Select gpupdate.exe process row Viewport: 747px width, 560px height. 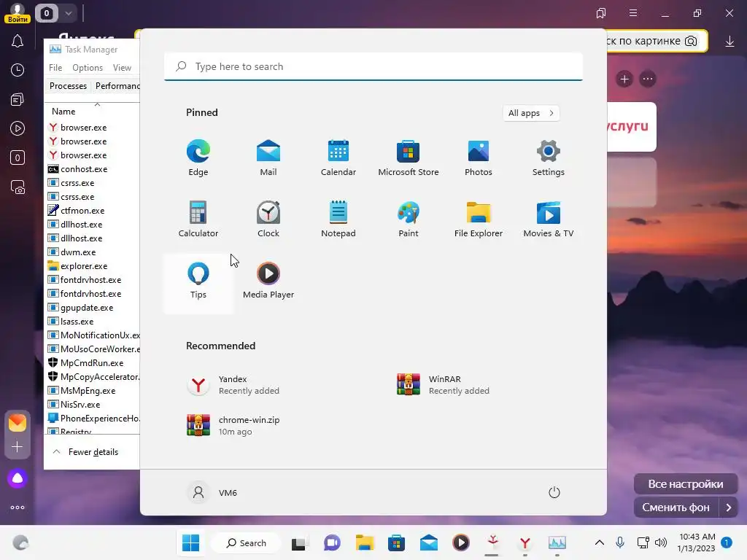point(93,308)
